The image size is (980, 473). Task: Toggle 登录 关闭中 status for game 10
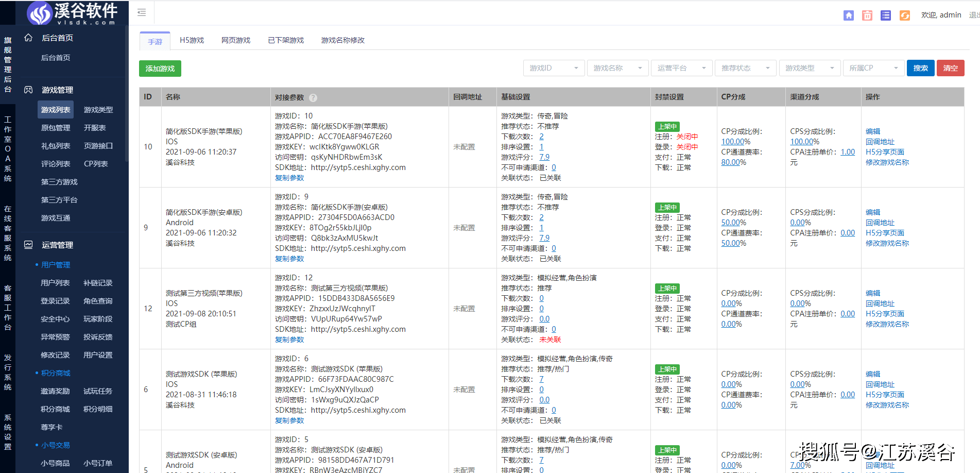(x=687, y=147)
